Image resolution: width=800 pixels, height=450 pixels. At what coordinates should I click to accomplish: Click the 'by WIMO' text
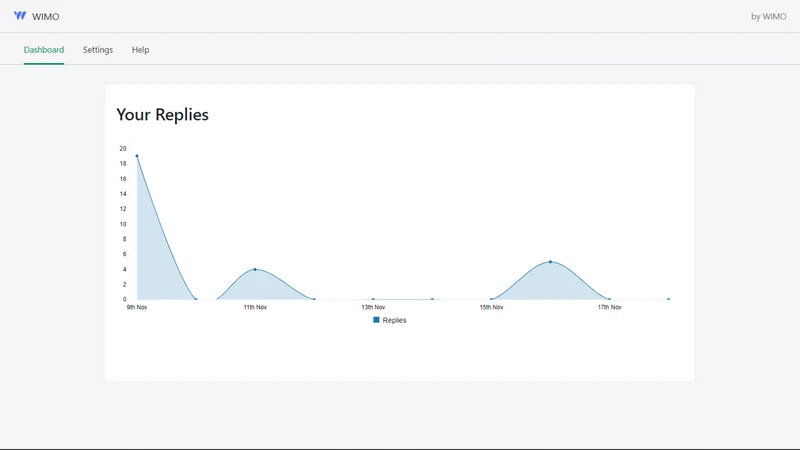(768, 16)
